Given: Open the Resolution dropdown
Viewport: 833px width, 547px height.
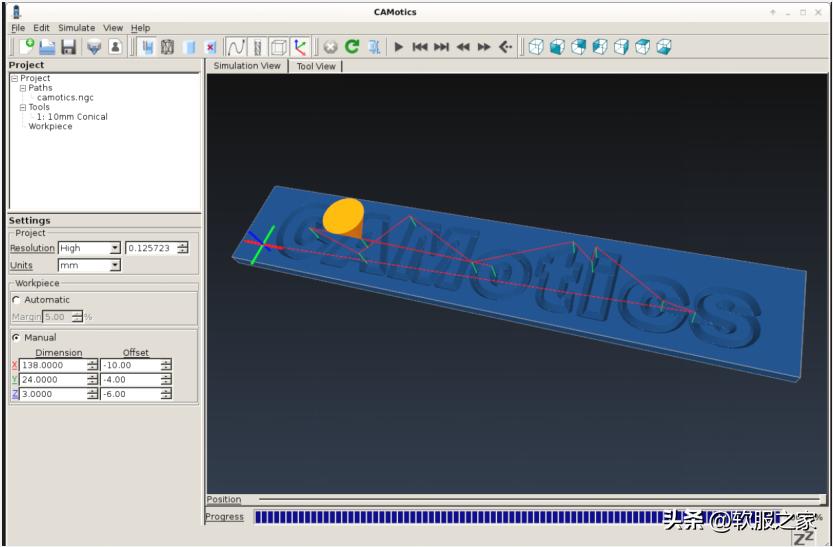Looking at the screenshot, I should tap(114, 248).
